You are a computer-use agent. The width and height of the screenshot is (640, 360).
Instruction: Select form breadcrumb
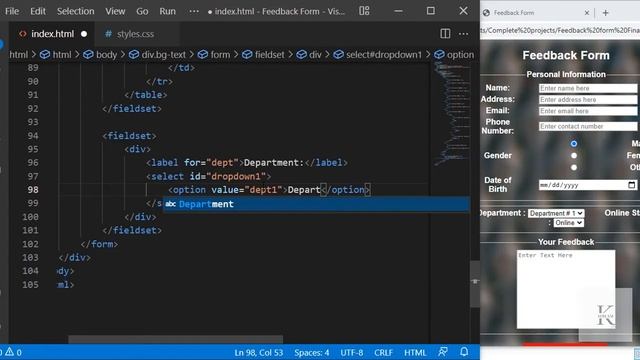tap(214, 54)
